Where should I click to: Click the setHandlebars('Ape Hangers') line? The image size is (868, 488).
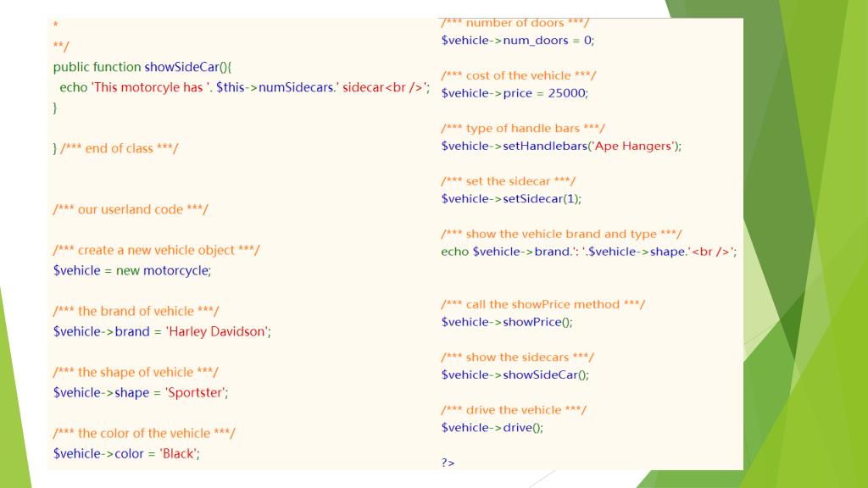[x=561, y=146]
